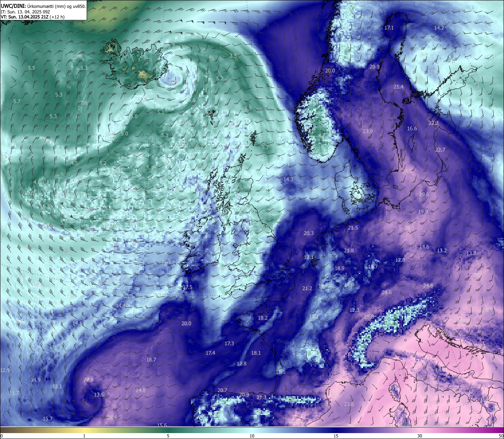Click the 20.7 value over northern Spain

pyautogui.click(x=222, y=391)
